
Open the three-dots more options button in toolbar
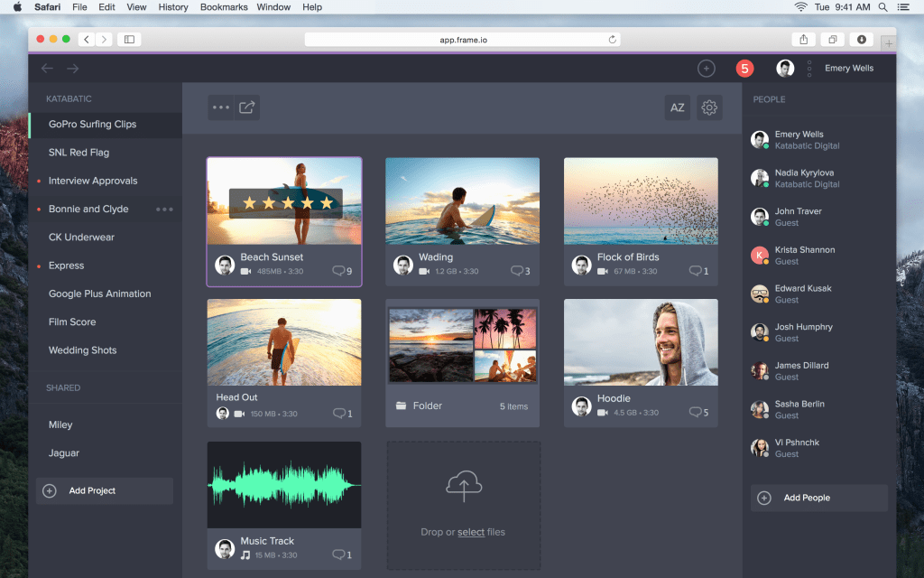pos(221,107)
